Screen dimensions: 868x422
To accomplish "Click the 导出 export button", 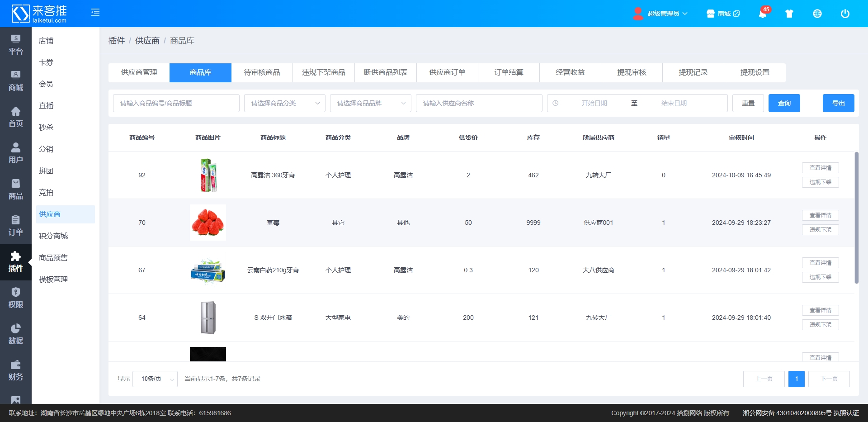I will (838, 103).
